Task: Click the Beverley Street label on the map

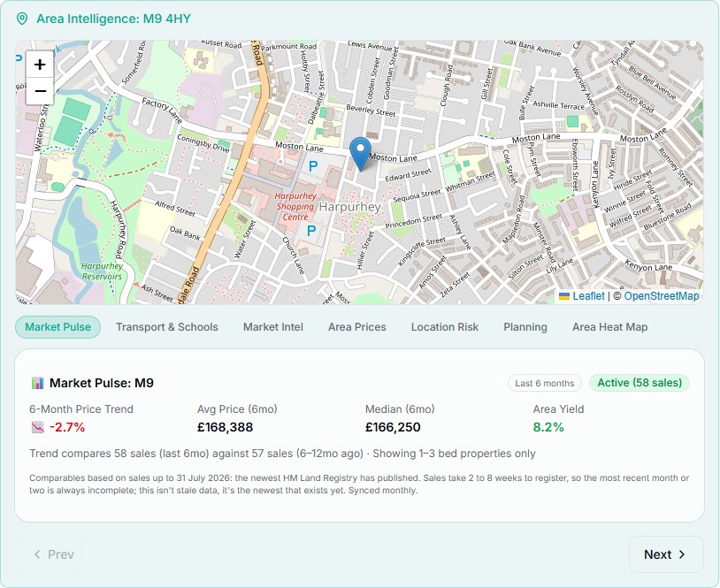Action: point(371,111)
